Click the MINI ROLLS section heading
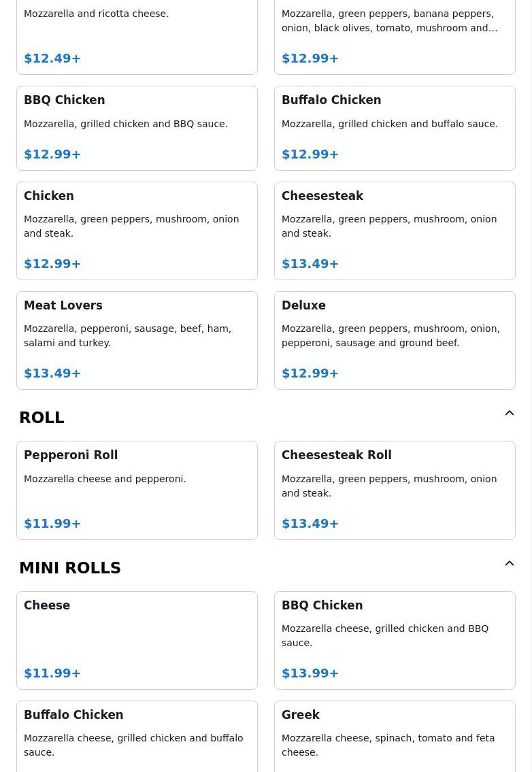The height and width of the screenshot is (772, 532). tap(70, 568)
